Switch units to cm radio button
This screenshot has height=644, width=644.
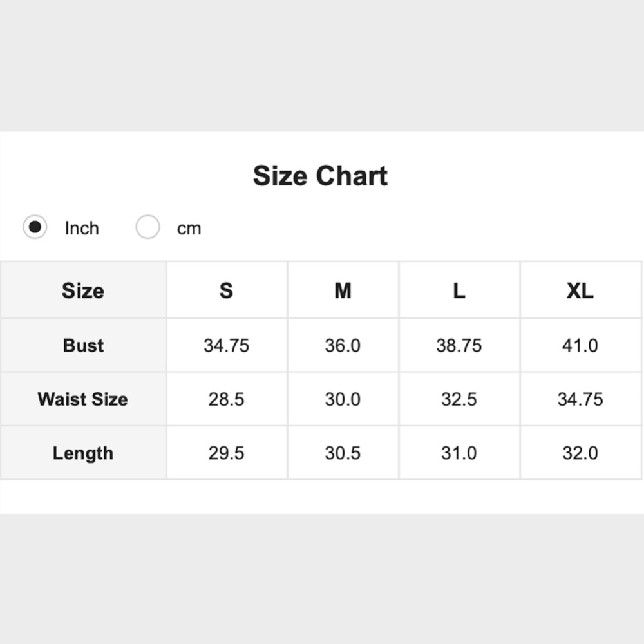(x=147, y=227)
